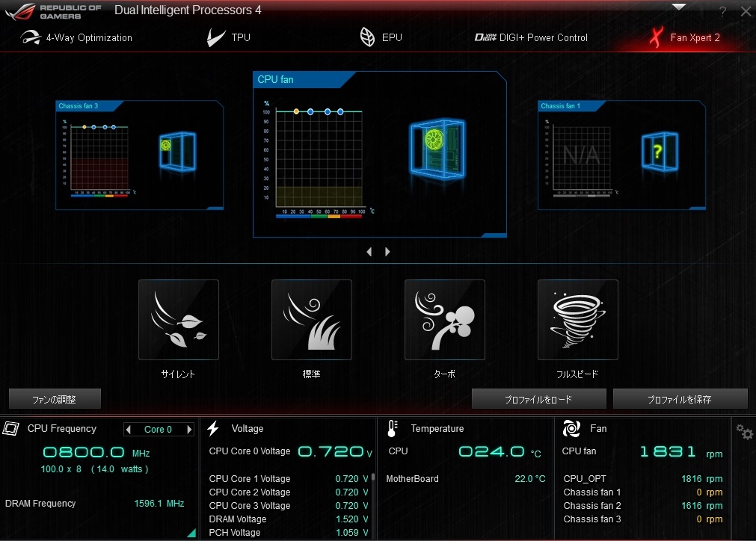Click the EPU leaf icon
Image resolution: width=756 pixels, height=541 pixels.
coord(367,37)
